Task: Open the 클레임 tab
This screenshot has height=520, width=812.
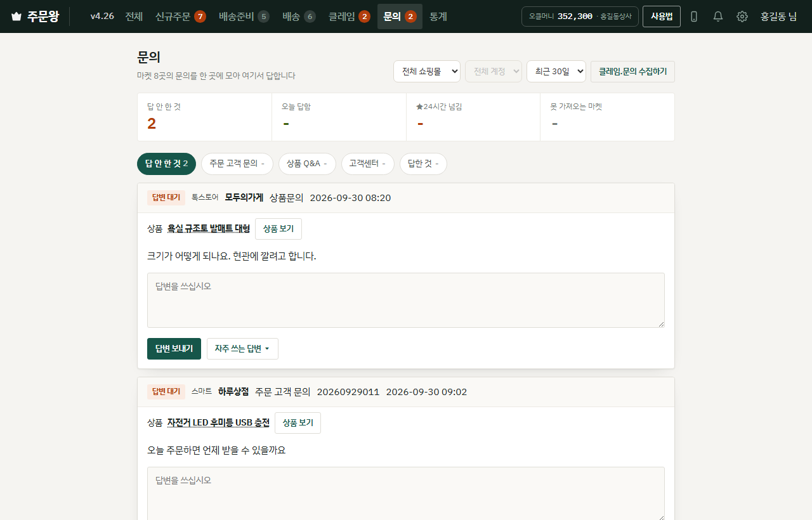Action: pyautogui.click(x=350, y=16)
